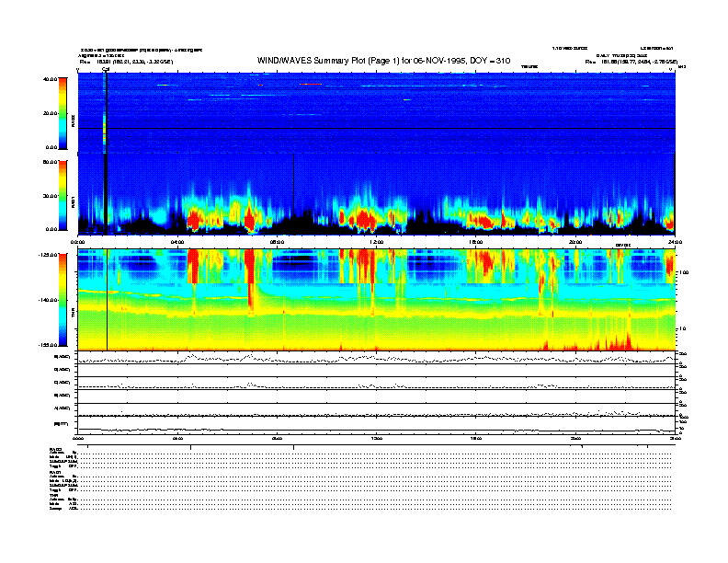The height and width of the screenshot is (563, 728).
Task: Click the -140.00 label on TNR scale
Action: [48, 300]
